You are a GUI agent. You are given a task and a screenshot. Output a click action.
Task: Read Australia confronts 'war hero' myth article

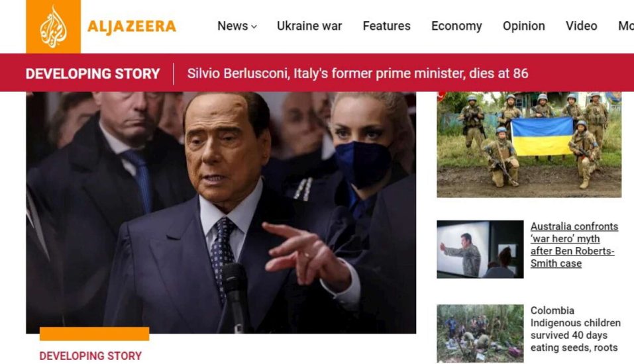[574, 245]
